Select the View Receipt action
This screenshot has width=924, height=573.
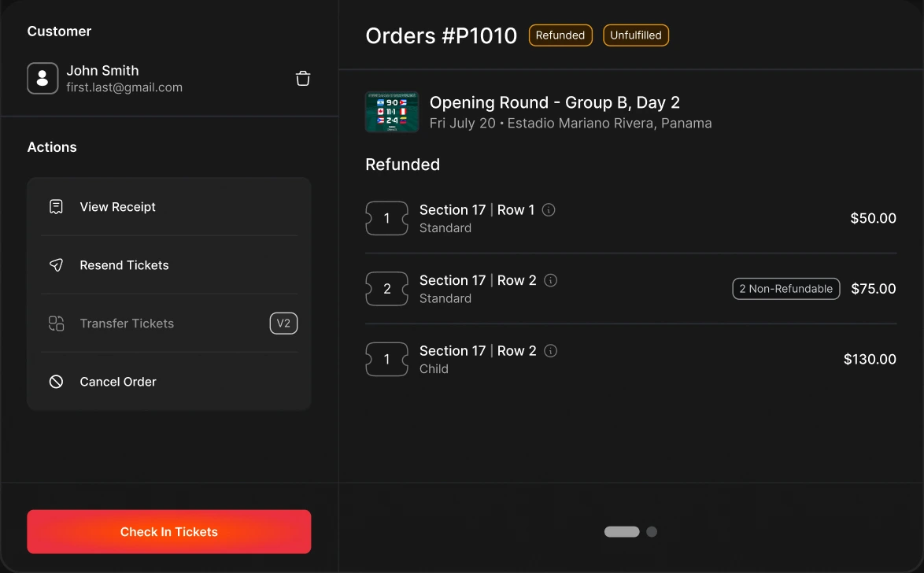coord(169,206)
